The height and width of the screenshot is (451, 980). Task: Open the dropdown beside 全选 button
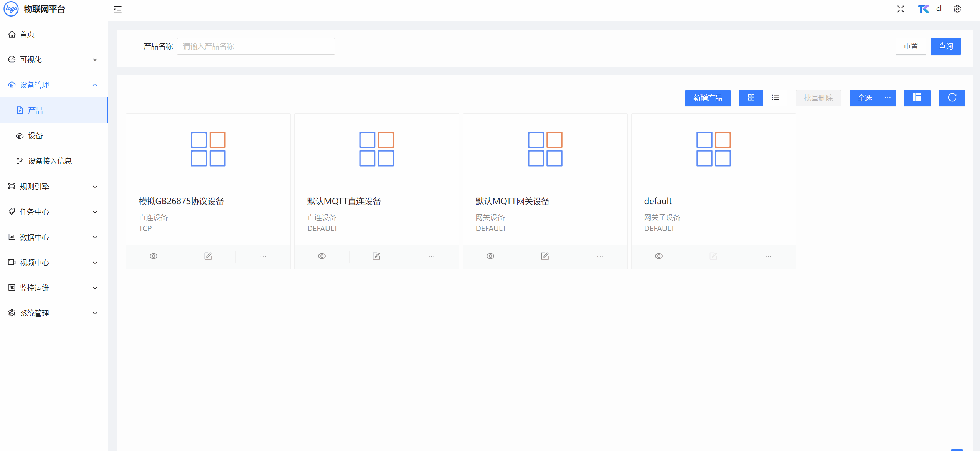click(x=888, y=98)
